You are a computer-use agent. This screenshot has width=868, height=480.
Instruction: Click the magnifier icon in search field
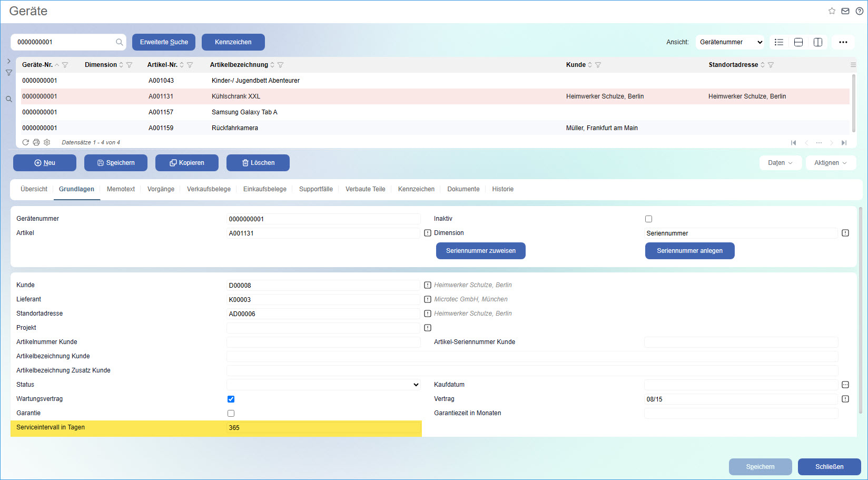point(120,42)
